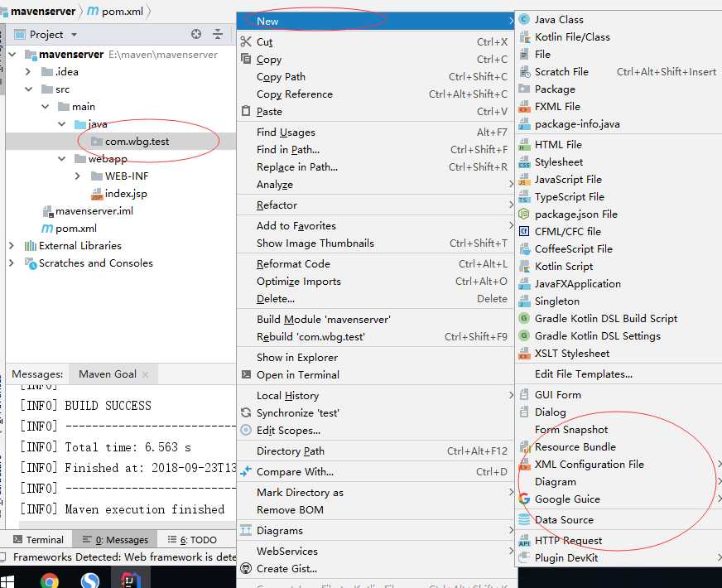722x588 pixels.
Task: Collapse the webapp folder
Action: (x=62, y=159)
